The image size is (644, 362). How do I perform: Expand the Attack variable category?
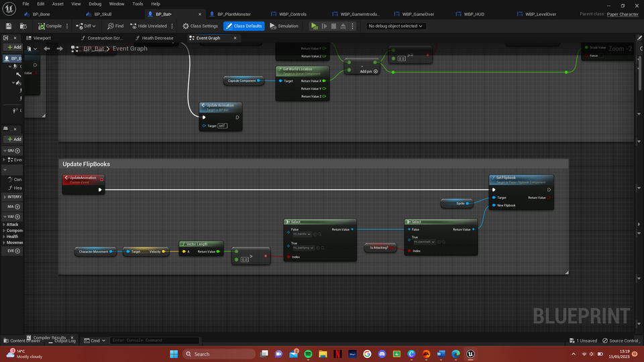coord(4,225)
